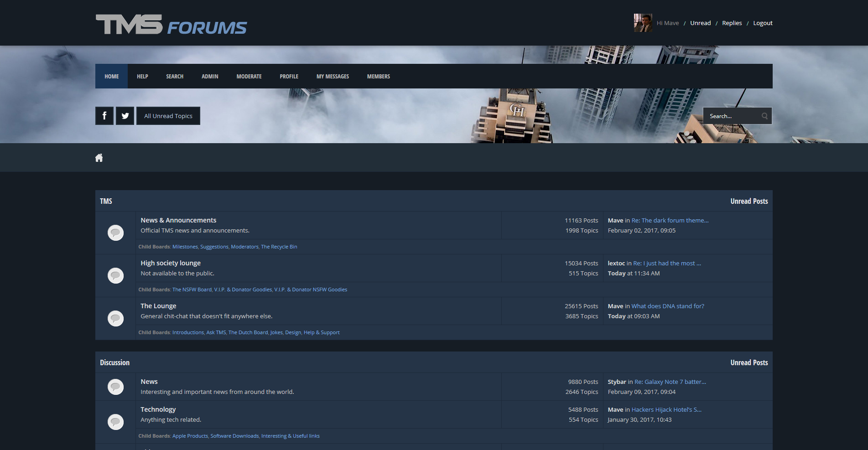
Task: Open the Twitter icon link
Action: pyautogui.click(x=125, y=116)
